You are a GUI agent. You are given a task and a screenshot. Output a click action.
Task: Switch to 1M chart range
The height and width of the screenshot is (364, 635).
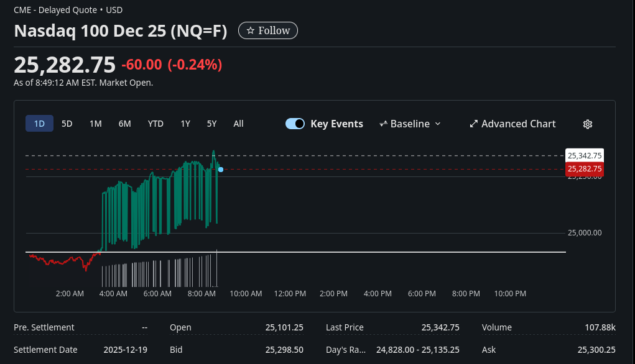click(96, 124)
